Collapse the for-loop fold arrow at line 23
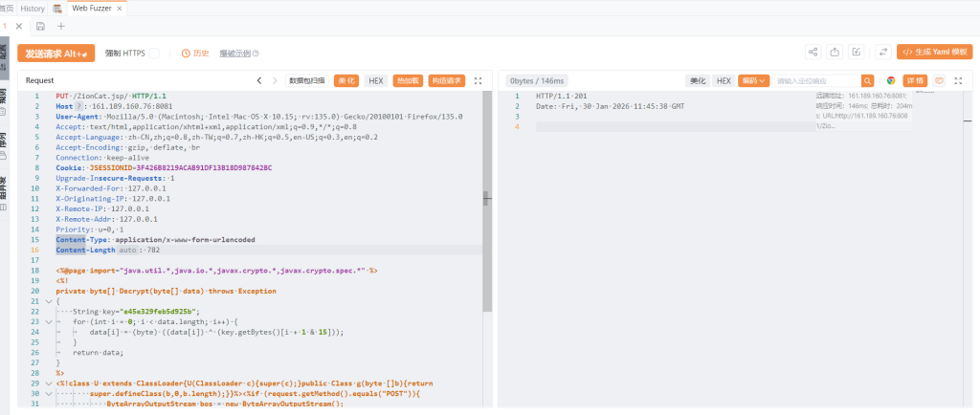Image resolution: width=980 pixels, height=415 pixels. [x=48, y=321]
